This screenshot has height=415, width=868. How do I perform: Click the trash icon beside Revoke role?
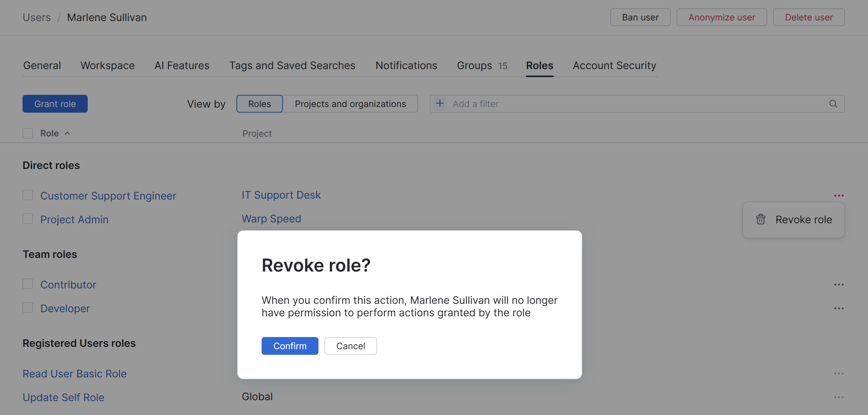coord(760,219)
